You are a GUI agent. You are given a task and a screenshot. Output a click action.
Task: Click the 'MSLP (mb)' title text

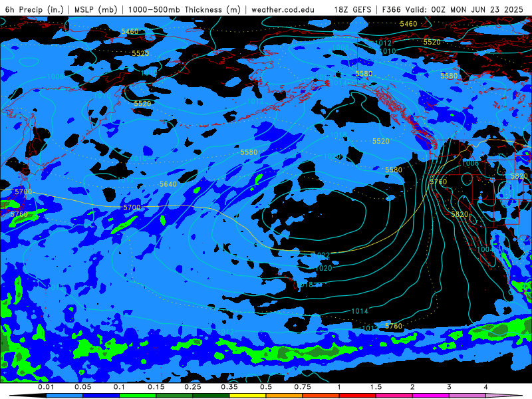tap(96, 9)
